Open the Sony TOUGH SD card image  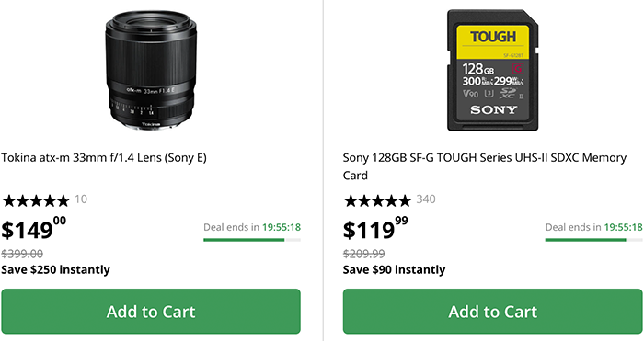(x=492, y=70)
